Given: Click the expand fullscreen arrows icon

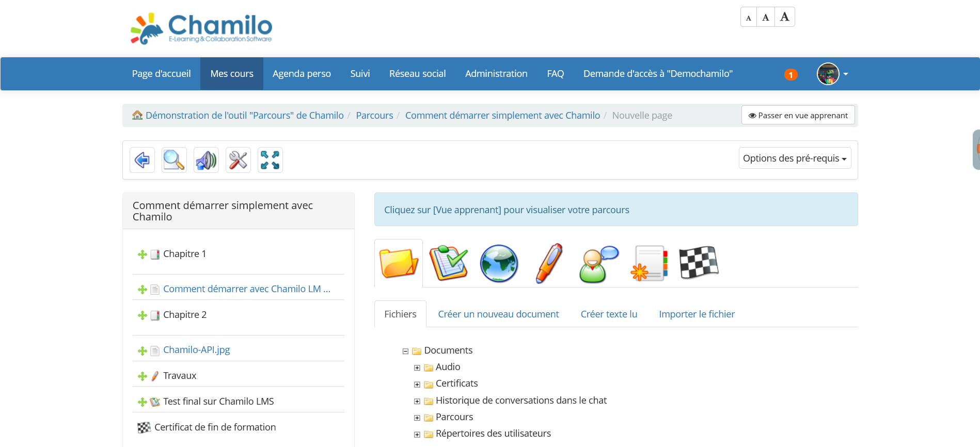Looking at the screenshot, I should click(x=270, y=160).
